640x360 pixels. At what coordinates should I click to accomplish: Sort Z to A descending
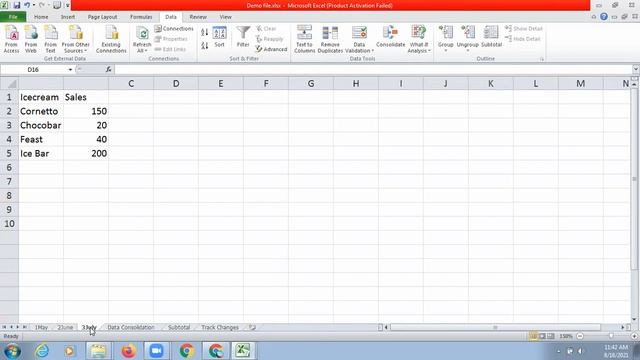[x=204, y=45]
